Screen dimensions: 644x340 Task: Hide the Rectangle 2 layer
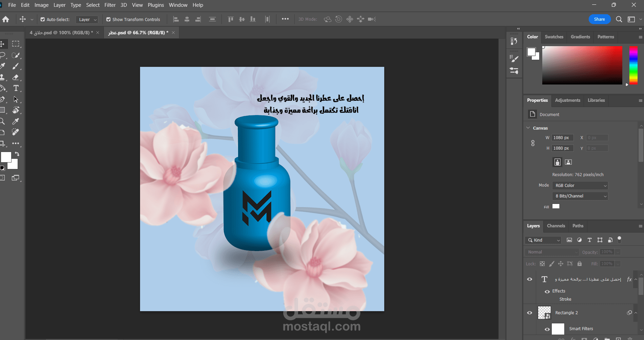click(x=530, y=313)
